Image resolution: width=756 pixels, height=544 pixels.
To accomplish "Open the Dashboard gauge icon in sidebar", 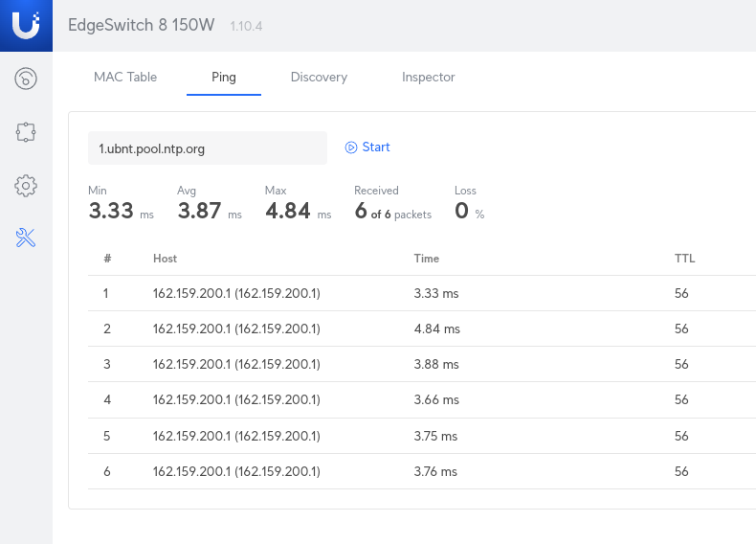I will [x=26, y=79].
